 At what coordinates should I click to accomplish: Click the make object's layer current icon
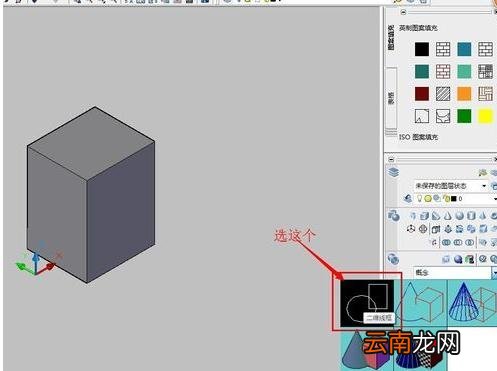pos(408,199)
